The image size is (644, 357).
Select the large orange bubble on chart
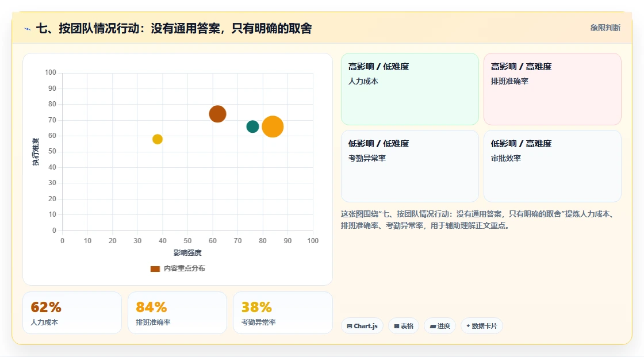(273, 126)
